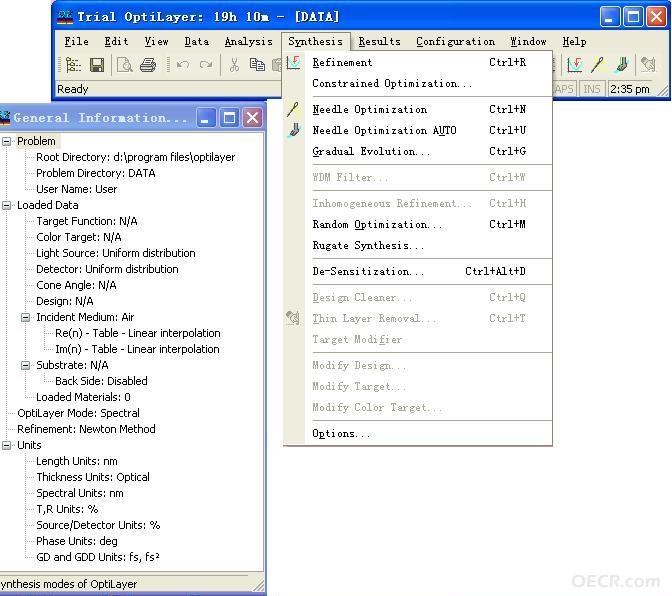Select Im(n) - Table - Linear interpolation

tap(137, 349)
